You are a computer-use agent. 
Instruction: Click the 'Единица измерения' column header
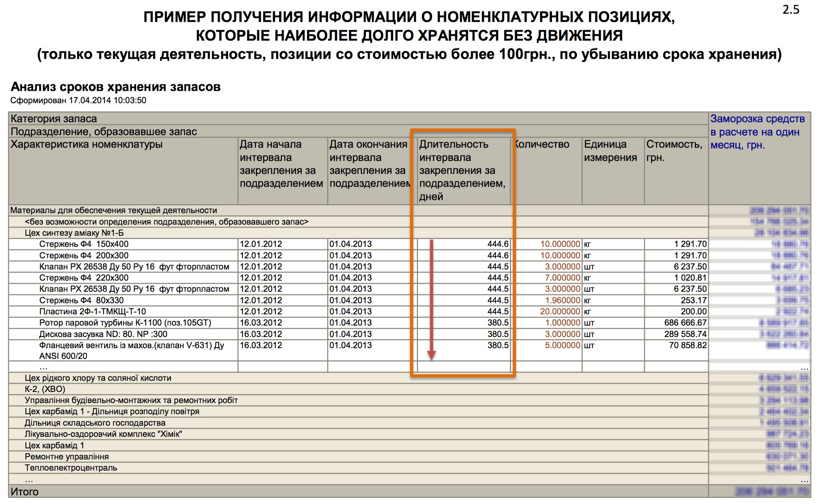click(610, 151)
